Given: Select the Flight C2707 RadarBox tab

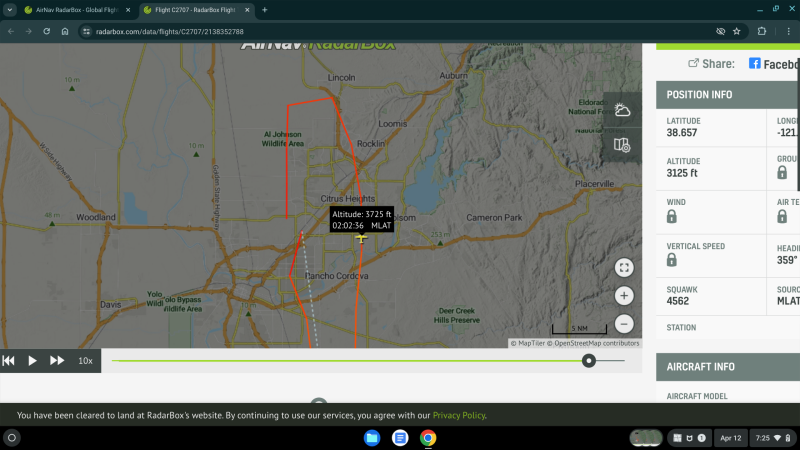Looking at the screenshot, I should (196, 10).
